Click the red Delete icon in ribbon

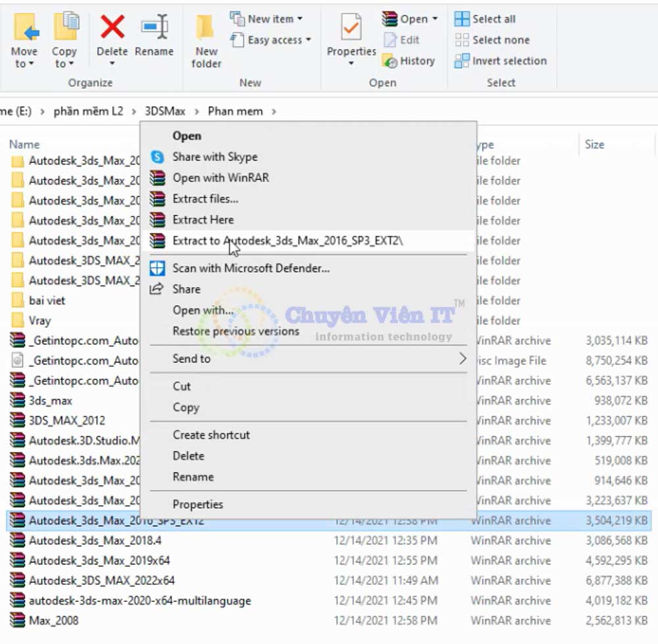(x=112, y=28)
